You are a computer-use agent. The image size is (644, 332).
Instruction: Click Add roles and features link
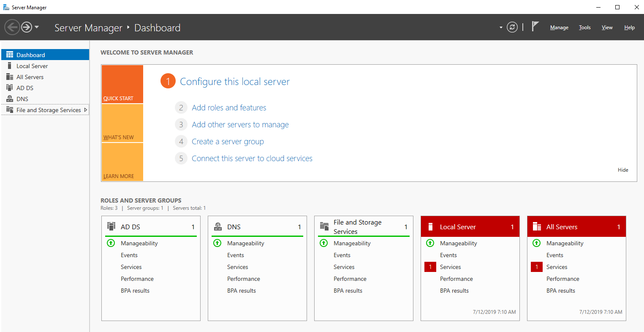(x=229, y=108)
